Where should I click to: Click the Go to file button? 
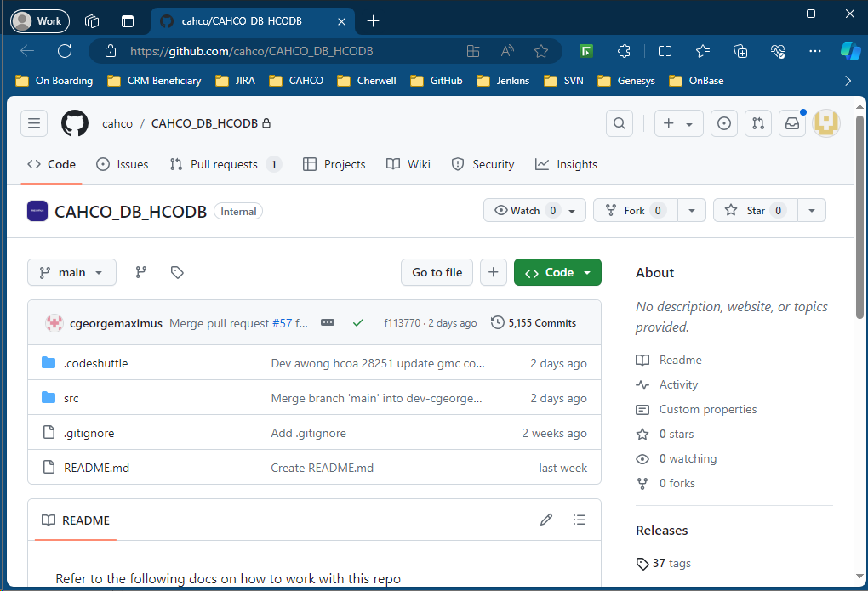[x=437, y=271]
